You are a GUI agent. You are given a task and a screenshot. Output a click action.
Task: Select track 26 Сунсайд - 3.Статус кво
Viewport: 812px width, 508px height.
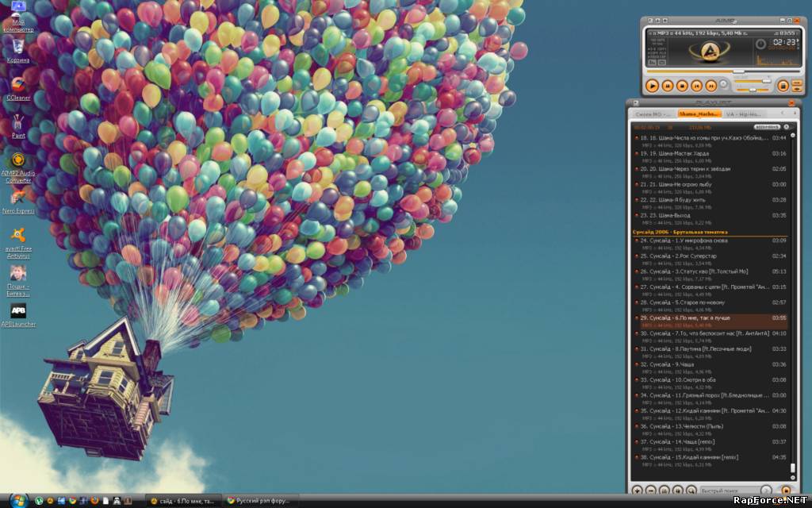point(710,275)
